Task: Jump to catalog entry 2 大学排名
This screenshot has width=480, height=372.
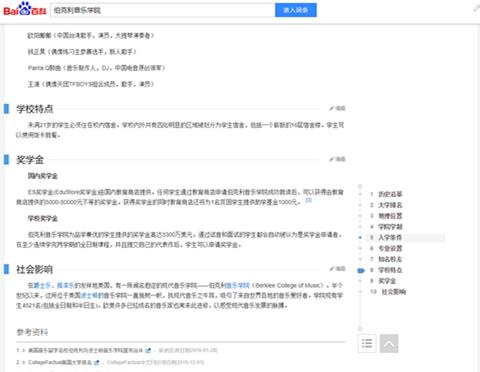Action: 390,205
